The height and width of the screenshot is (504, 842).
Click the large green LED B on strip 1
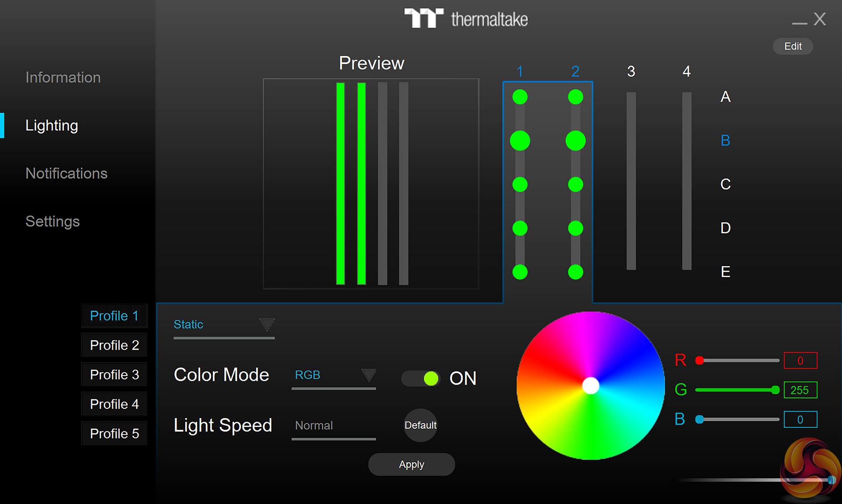coord(520,141)
